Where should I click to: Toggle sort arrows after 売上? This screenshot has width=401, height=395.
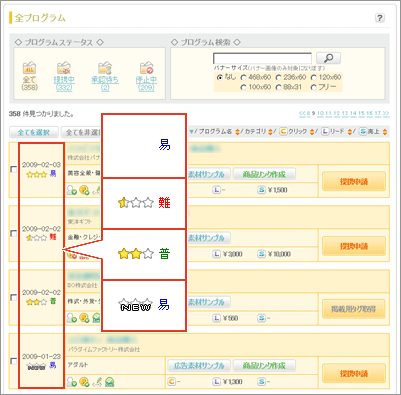click(x=385, y=132)
